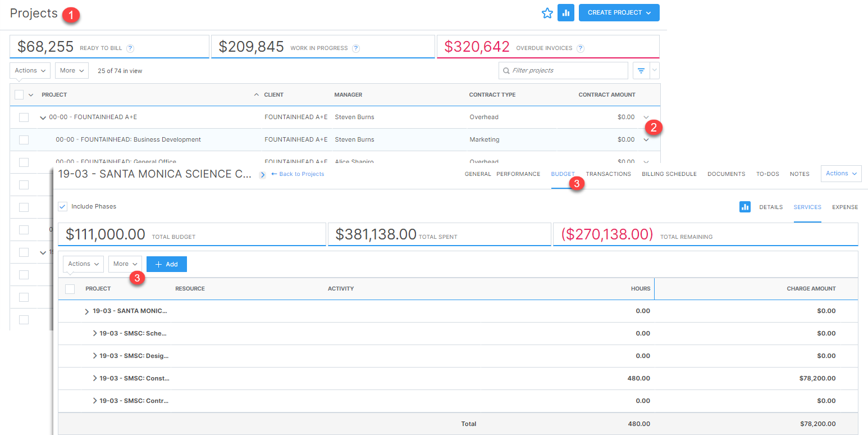Open the row chevron on FOUNTAINHEAD A+E
The width and height of the screenshot is (868, 435).
point(43,117)
